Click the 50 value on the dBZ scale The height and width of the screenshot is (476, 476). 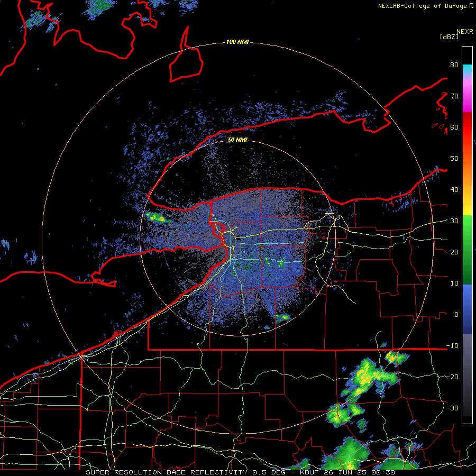pos(454,159)
